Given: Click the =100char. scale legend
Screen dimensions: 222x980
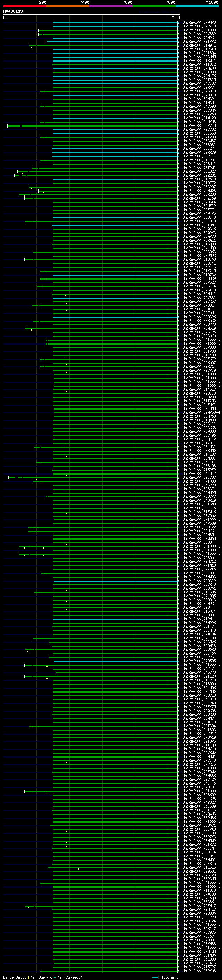Looking at the screenshot, I should click(x=165, y=977).
